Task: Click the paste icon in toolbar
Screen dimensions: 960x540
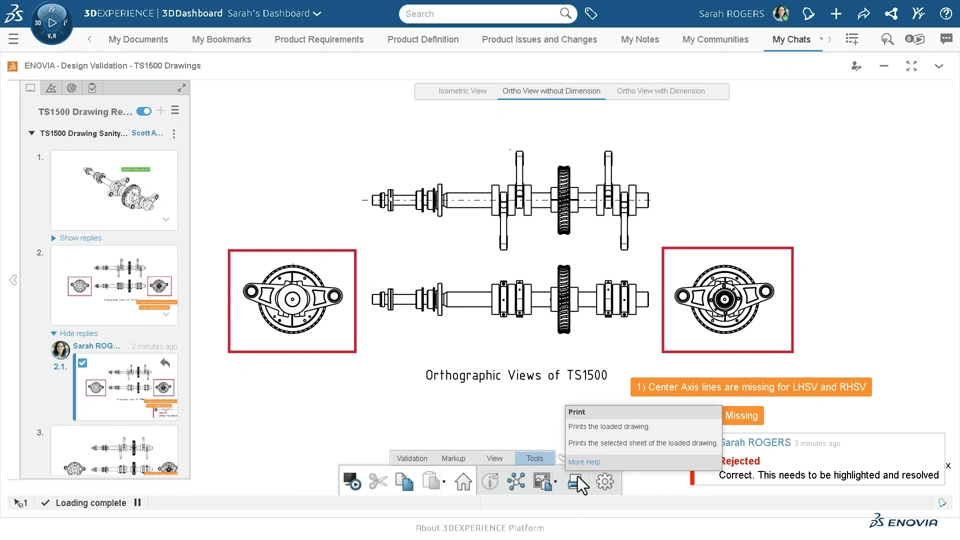Action: point(431,482)
